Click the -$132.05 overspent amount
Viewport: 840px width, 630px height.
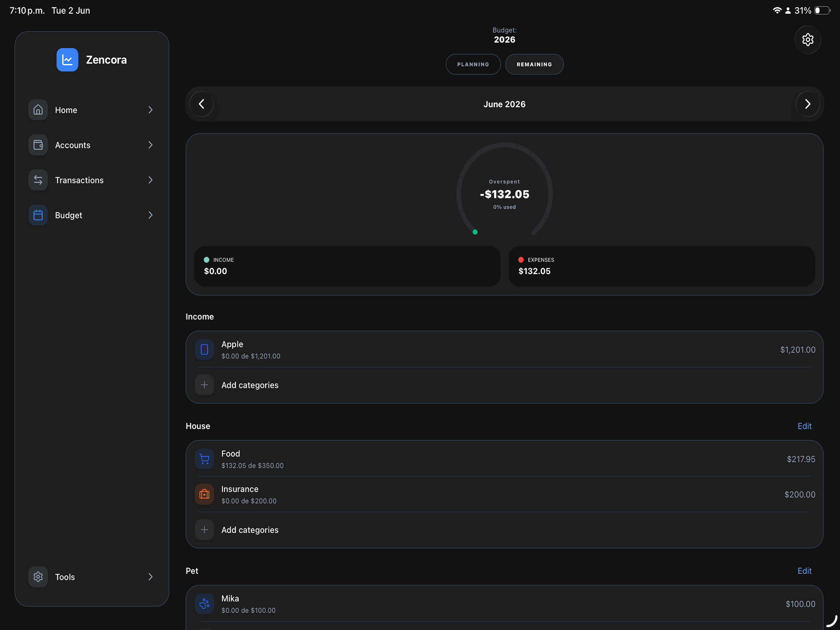[504, 194]
